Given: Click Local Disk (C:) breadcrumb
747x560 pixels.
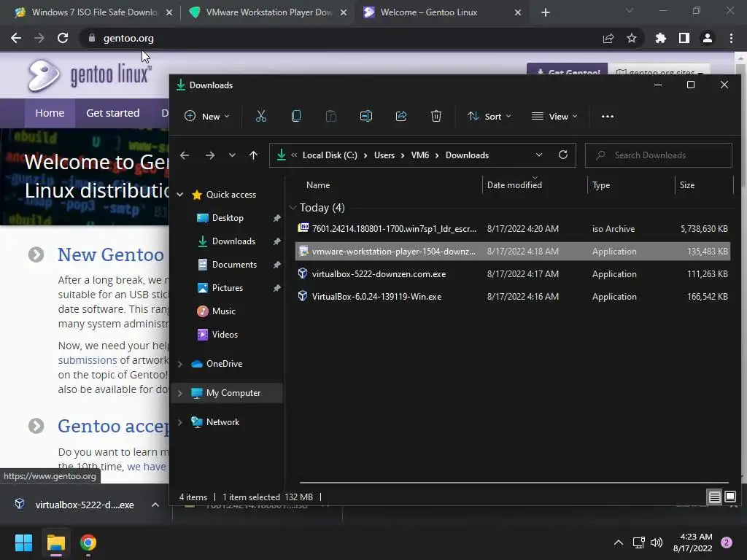Looking at the screenshot, I should tap(330, 155).
